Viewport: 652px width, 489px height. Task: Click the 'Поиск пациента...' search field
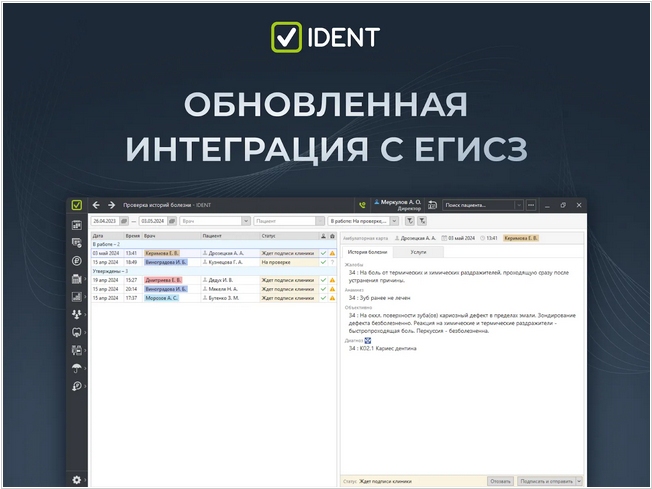tap(479, 205)
